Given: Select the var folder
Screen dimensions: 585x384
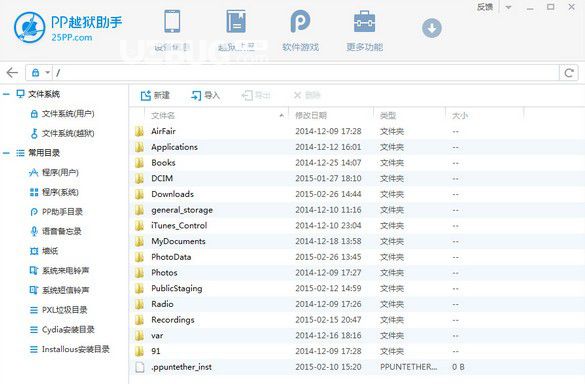Looking at the screenshot, I should [x=357, y=335].
